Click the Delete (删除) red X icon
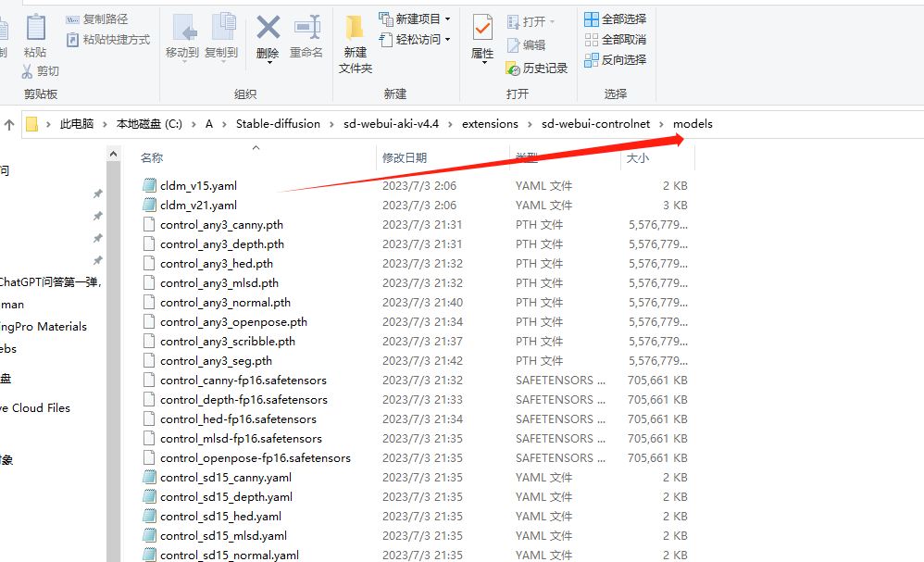The width and height of the screenshot is (924, 562). [268, 28]
